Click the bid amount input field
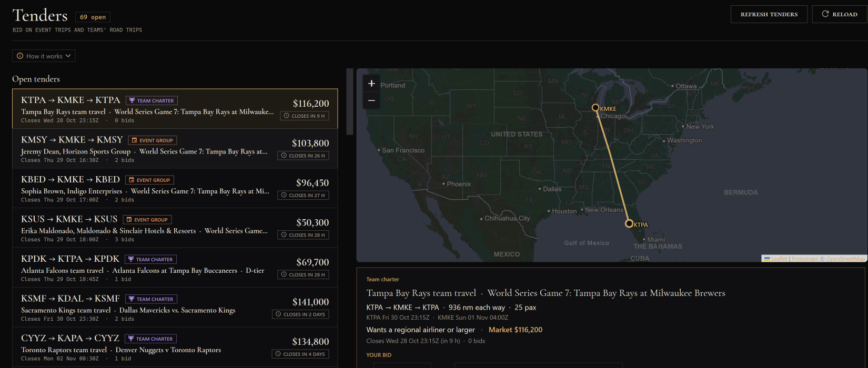Image resolution: width=868 pixels, height=368 pixels. [x=402, y=365]
